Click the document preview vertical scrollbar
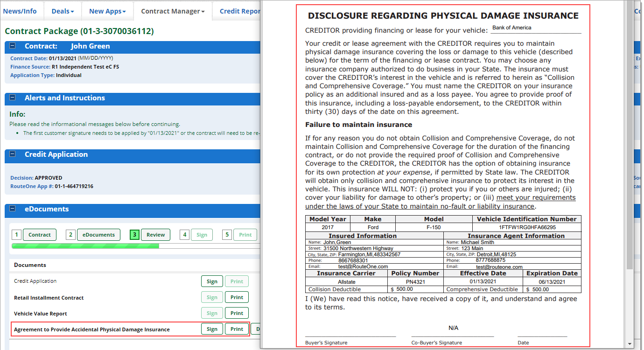This screenshot has height=350, width=644. coord(630,135)
